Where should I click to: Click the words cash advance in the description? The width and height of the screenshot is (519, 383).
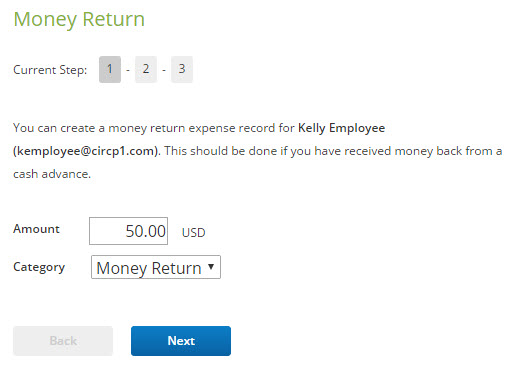[x=52, y=174]
